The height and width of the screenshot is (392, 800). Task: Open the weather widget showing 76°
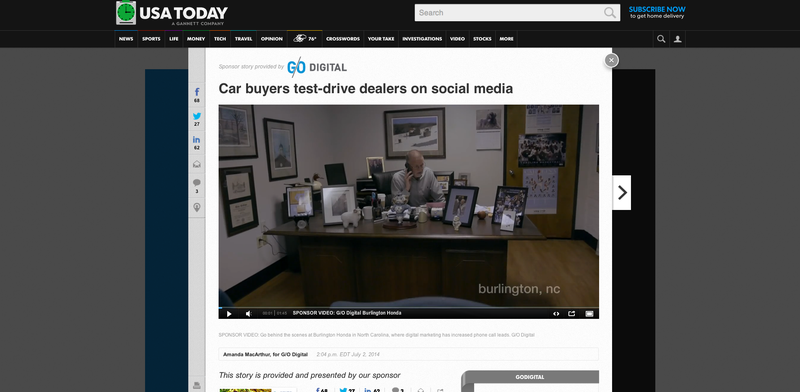tap(305, 39)
